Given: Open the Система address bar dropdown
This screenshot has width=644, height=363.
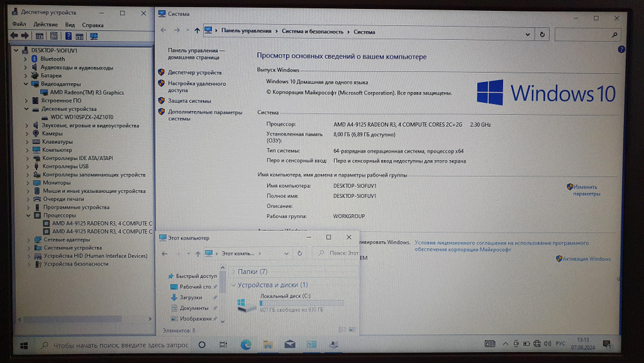Looking at the screenshot, I should coord(528,35).
